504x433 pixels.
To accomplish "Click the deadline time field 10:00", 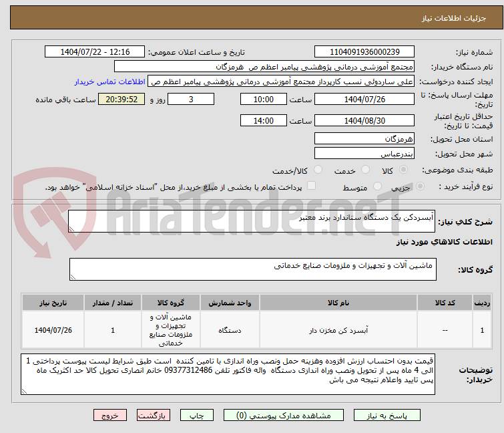I will pyautogui.click(x=263, y=99).
